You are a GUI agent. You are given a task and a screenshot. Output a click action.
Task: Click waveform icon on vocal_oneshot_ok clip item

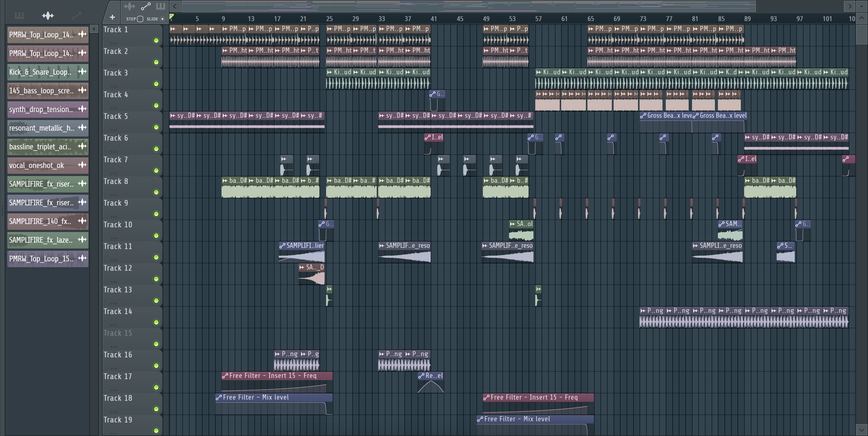[82, 165]
